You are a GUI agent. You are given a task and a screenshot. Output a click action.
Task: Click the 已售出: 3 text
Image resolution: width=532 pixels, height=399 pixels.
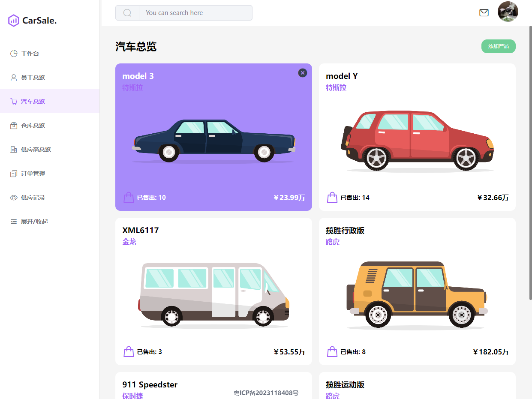[x=150, y=352]
